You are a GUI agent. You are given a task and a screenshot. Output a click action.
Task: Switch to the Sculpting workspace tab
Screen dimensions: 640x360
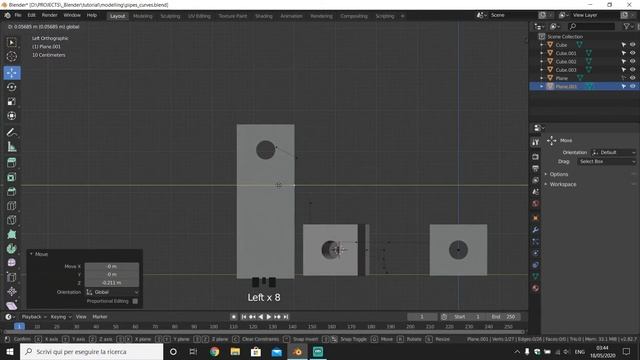(170, 16)
